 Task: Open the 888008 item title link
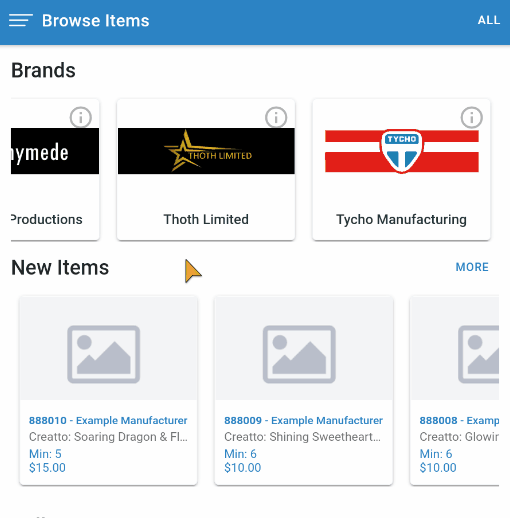coord(459,420)
